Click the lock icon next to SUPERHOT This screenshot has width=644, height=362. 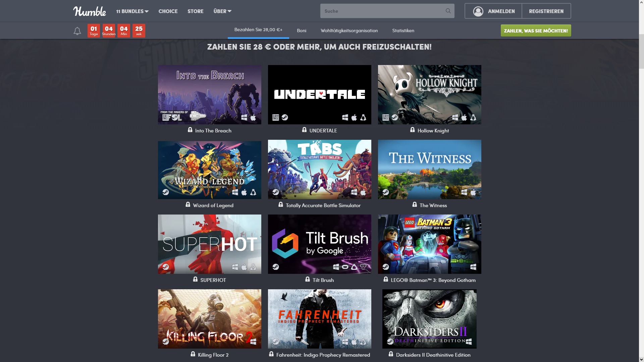pos(195,279)
